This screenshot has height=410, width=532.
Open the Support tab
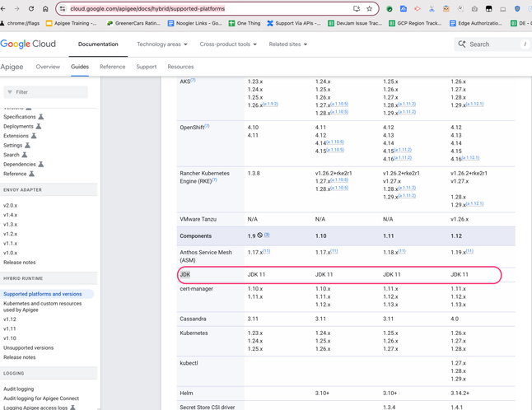pyautogui.click(x=147, y=67)
